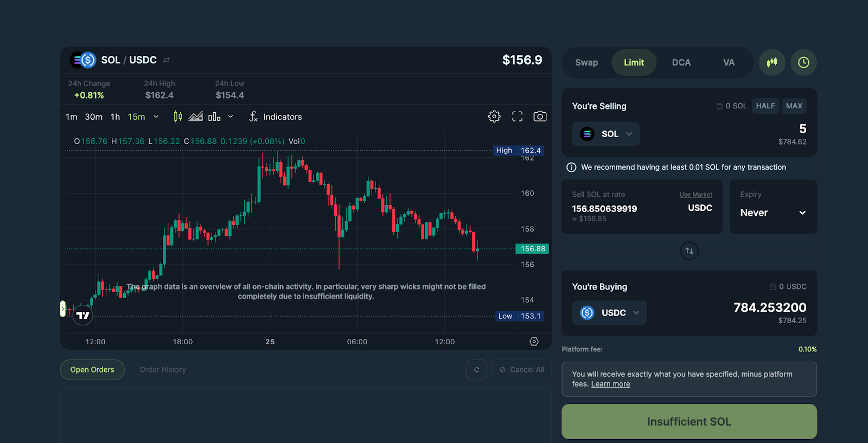Click the $156.9 header price
The image size is (868, 443).
pyautogui.click(x=522, y=60)
